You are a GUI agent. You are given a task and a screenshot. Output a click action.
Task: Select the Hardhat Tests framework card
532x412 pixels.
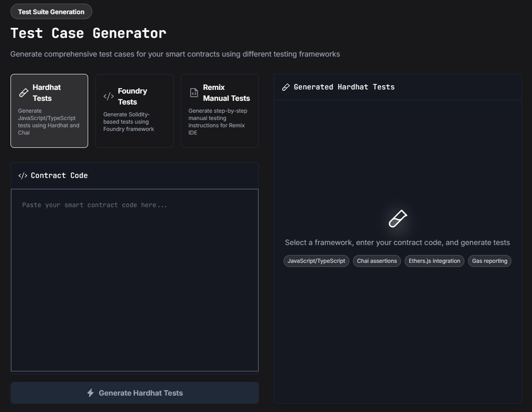click(x=49, y=111)
